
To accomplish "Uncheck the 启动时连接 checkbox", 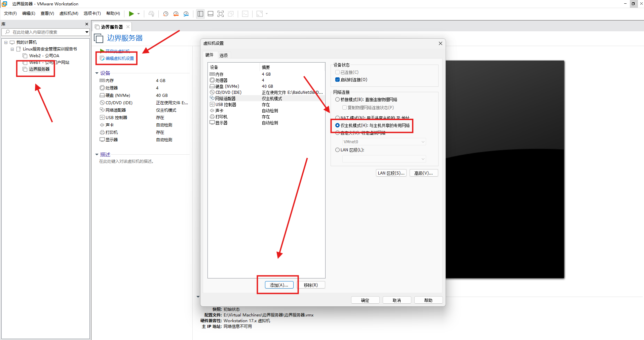I will click(x=337, y=80).
